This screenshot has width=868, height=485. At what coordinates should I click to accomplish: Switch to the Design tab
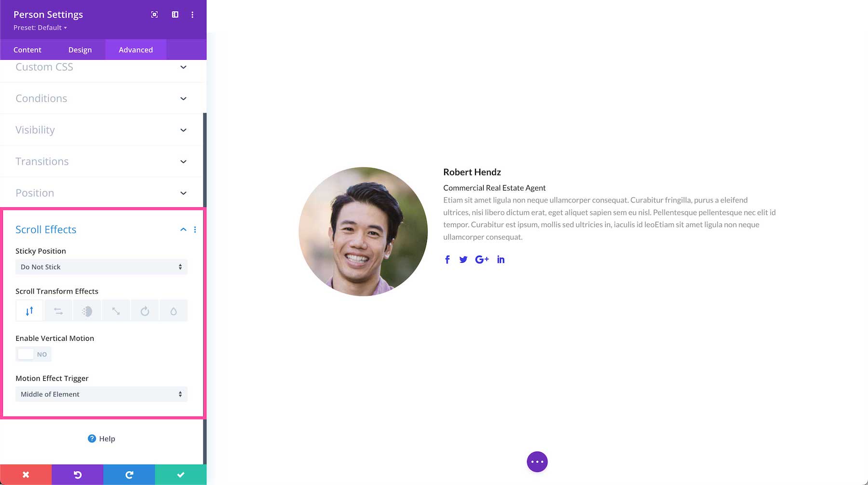[x=80, y=50]
